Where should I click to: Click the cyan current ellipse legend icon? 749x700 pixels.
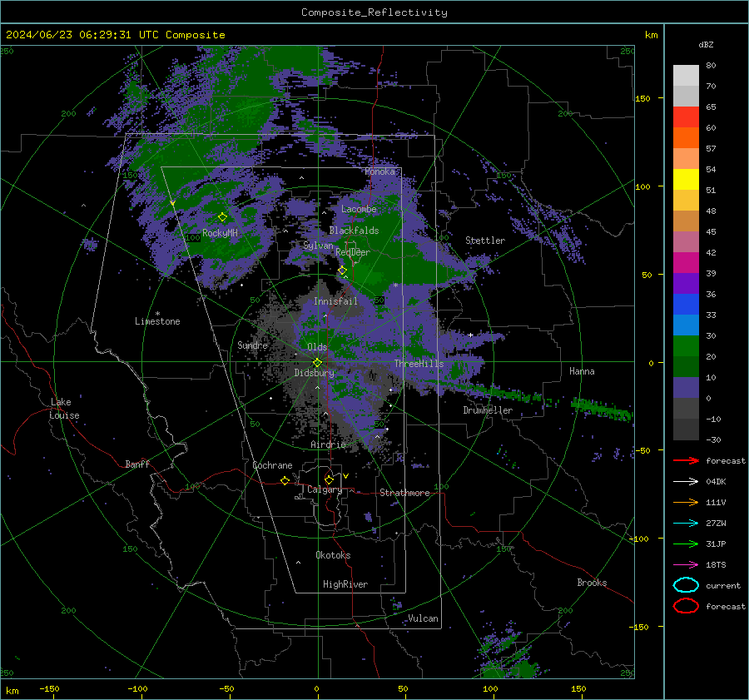pos(686,585)
